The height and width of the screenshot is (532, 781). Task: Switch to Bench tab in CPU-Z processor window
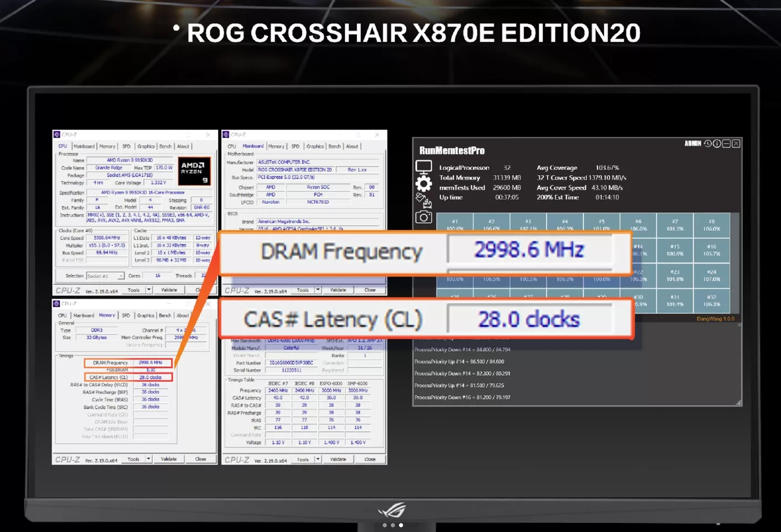pos(166,146)
